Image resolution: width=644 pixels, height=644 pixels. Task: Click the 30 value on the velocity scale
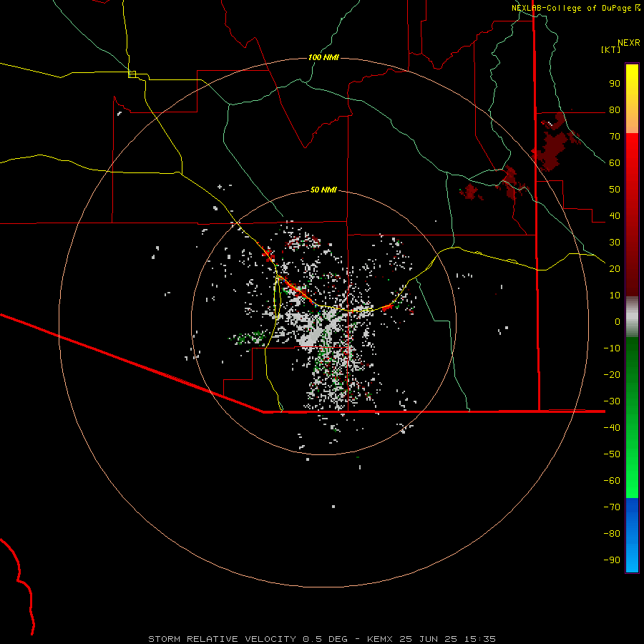[615, 243]
